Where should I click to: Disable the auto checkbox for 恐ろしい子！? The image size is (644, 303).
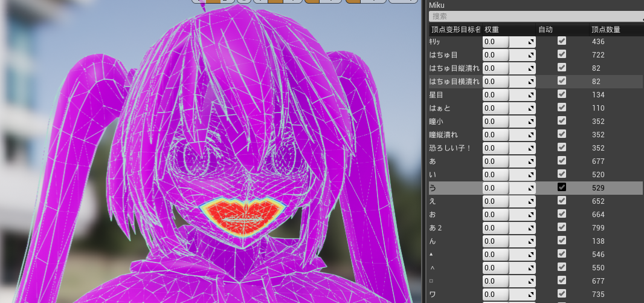point(561,147)
